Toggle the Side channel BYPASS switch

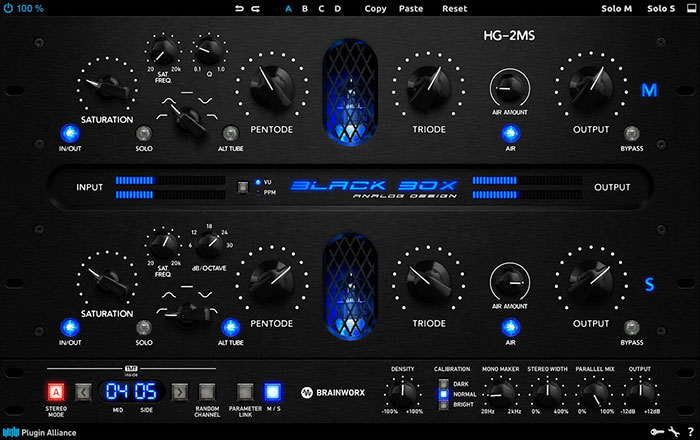point(631,326)
